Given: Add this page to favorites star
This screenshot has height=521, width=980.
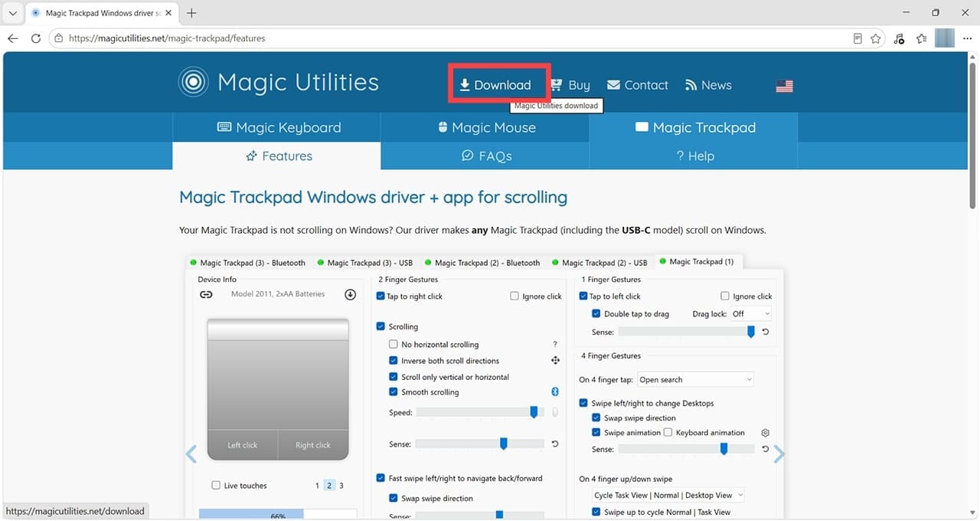Looking at the screenshot, I should (876, 38).
